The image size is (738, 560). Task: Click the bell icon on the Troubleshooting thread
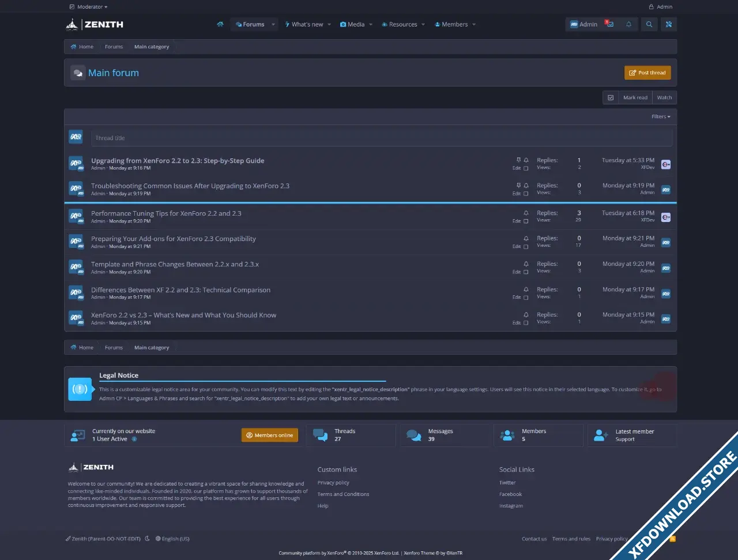pyautogui.click(x=526, y=186)
